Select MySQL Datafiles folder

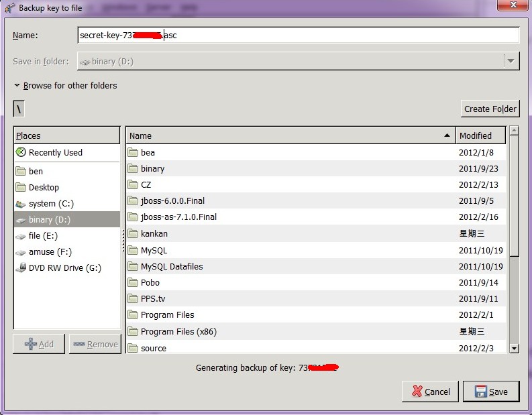tap(316, 266)
